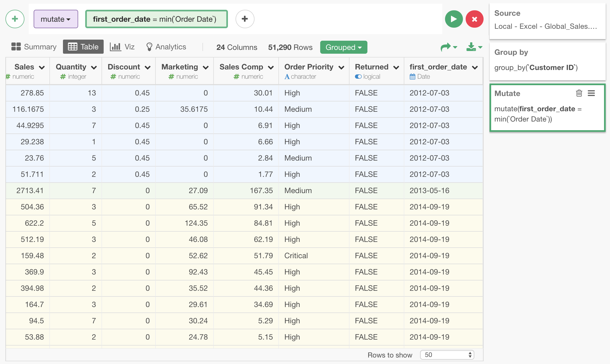Switch to the Summary tab
The image size is (610, 364).
click(34, 47)
